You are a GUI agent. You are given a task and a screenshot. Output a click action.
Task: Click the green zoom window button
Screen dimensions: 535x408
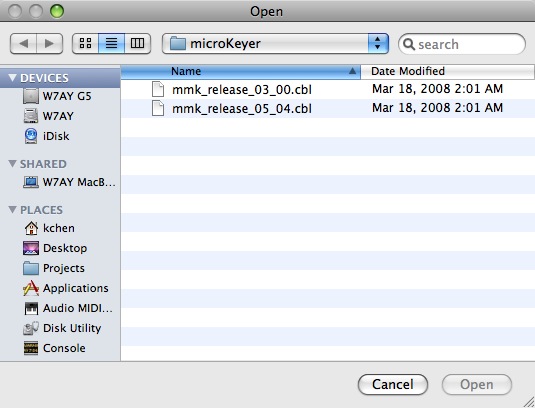[57, 11]
